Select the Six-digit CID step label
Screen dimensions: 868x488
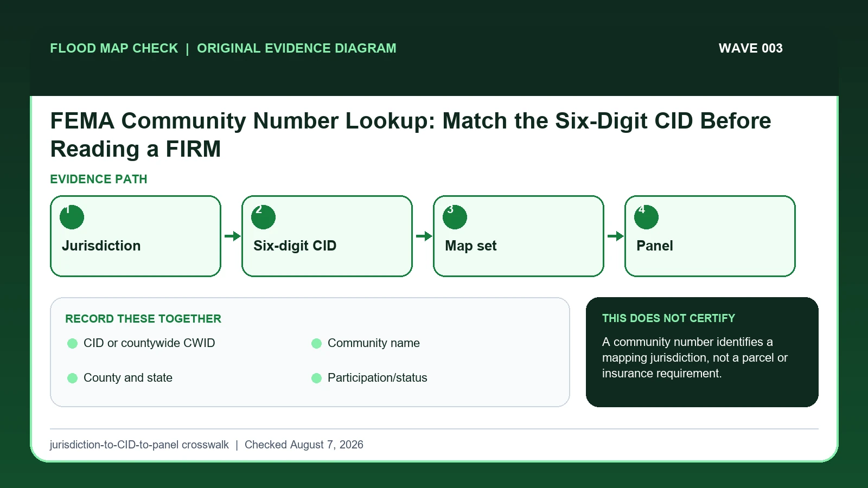pyautogui.click(x=295, y=246)
